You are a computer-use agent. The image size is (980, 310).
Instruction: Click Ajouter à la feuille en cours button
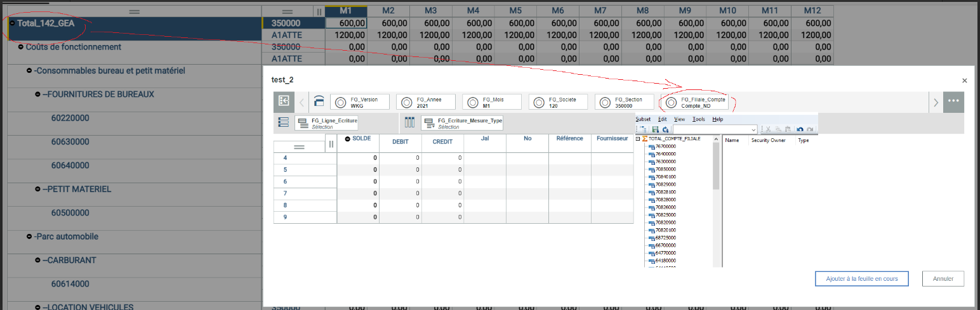(x=861, y=278)
